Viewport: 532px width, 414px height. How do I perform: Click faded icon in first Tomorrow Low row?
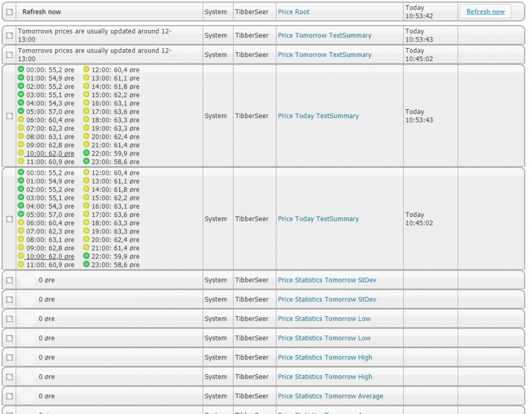[x=27, y=319]
